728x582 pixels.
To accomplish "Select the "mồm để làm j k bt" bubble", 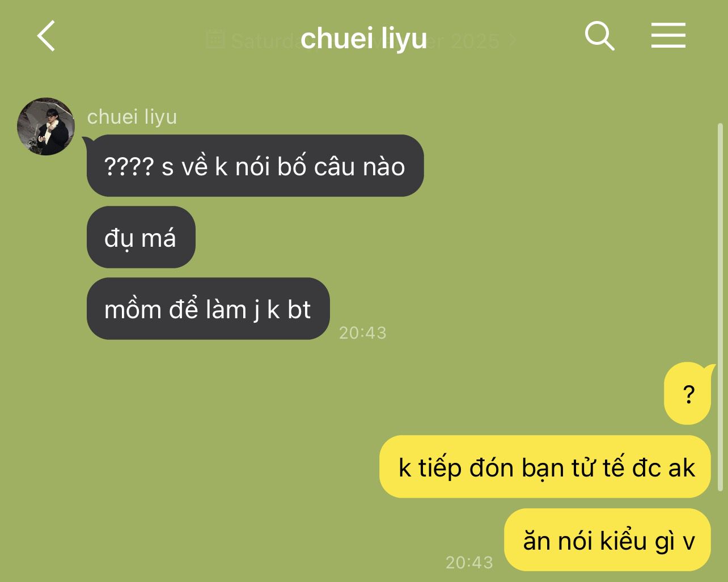I will pos(208,309).
